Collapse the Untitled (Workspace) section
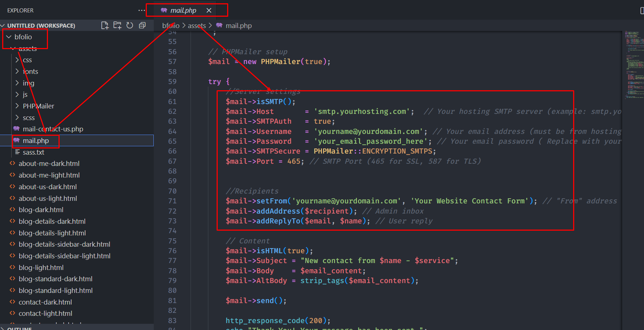The width and height of the screenshot is (644, 330). pos(3,25)
